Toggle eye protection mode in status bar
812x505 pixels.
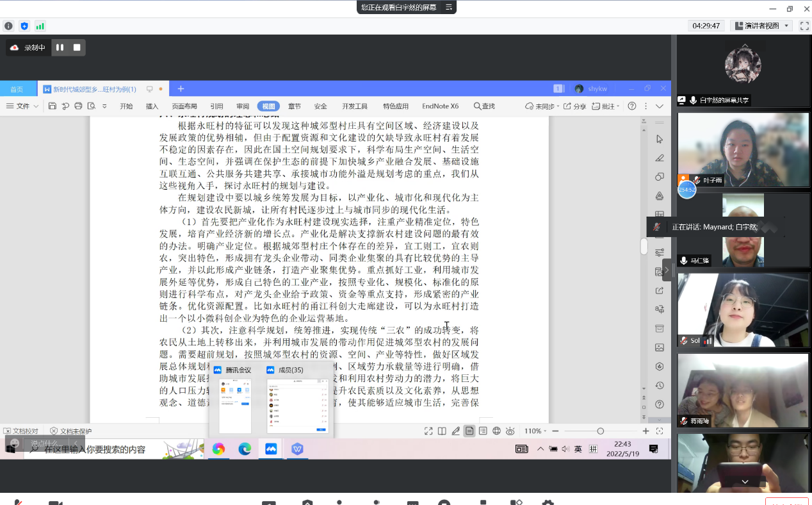point(510,431)
